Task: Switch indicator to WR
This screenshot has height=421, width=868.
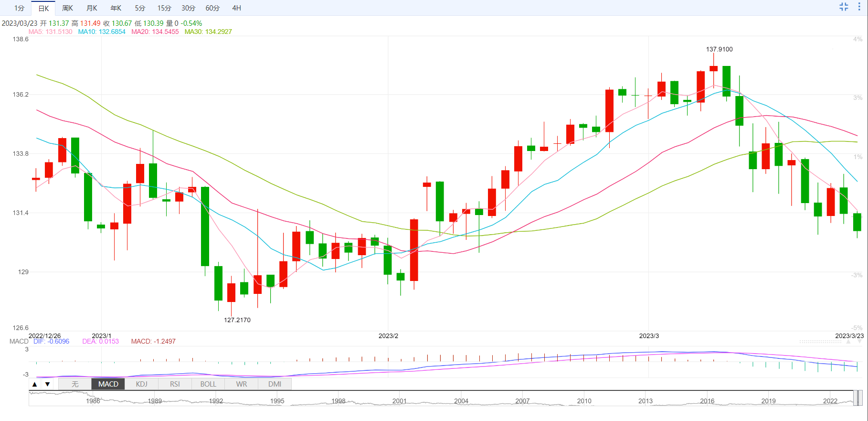Action: pos(242,384)
